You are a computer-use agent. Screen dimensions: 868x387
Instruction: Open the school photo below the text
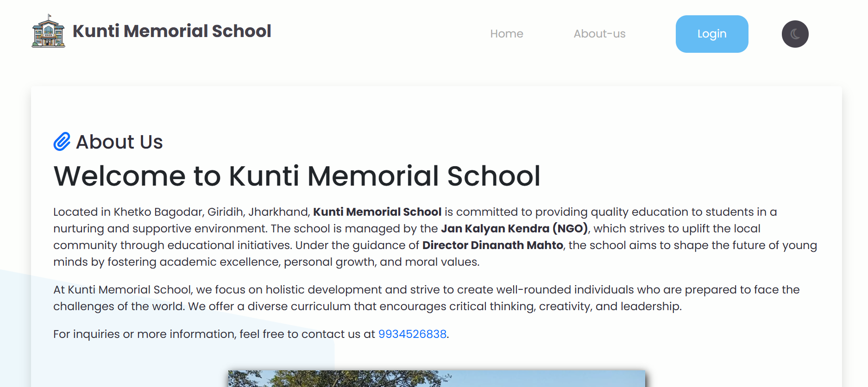436,378
